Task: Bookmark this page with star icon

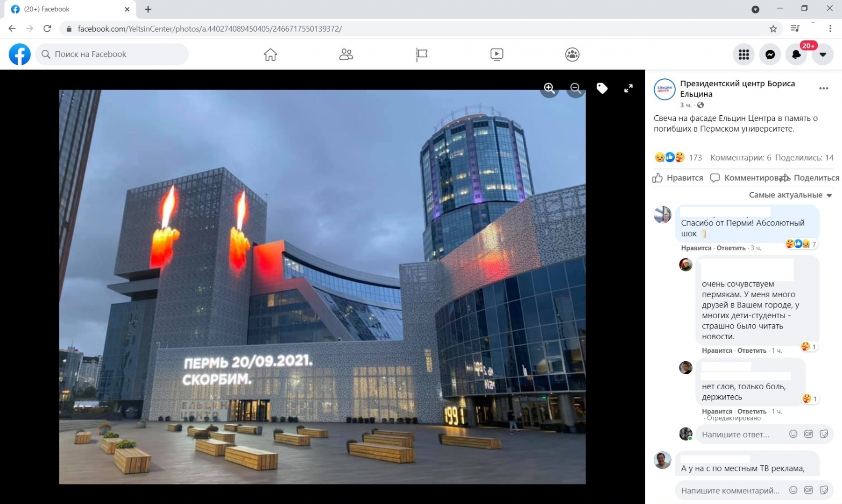Action: [x=773, y=29]
